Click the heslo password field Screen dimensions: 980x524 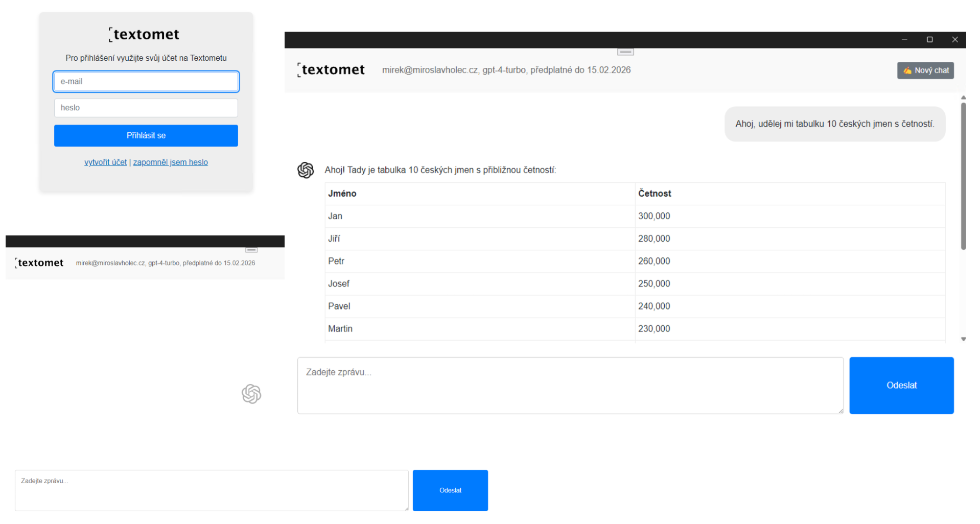[146, 108]
